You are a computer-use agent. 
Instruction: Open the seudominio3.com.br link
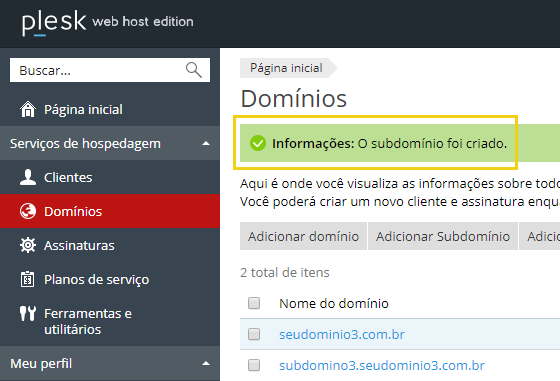(x=342, y=335)
